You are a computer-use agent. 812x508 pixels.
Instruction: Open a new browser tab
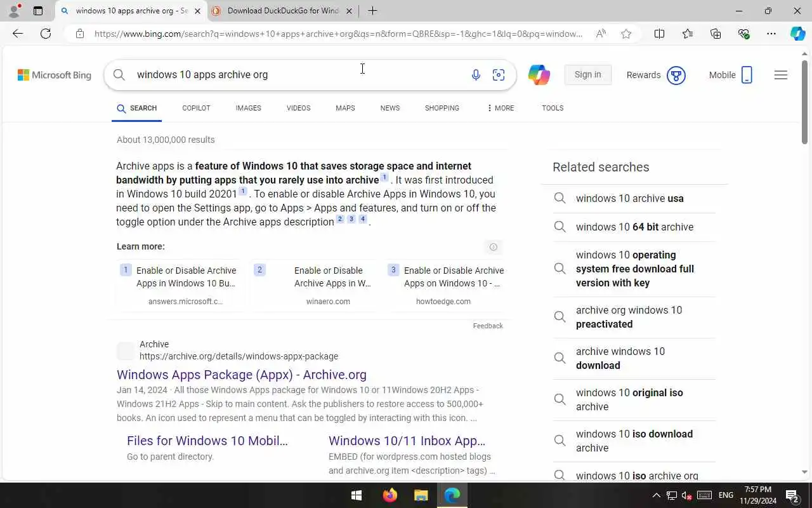click(372, 11)
